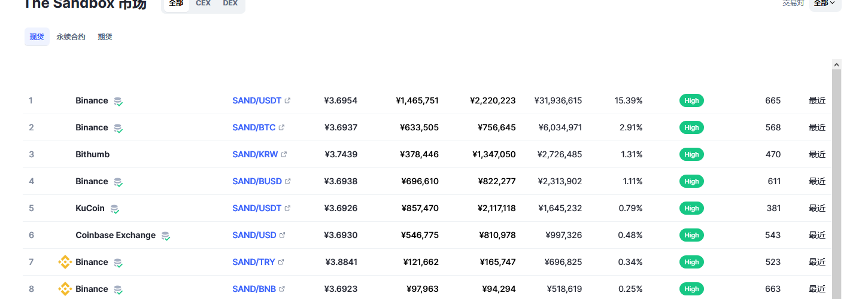Open the SAND/USDT pair link on KuCoin
Image resolution: width=868 pixels, height=299 pixels.
[257, 208]
